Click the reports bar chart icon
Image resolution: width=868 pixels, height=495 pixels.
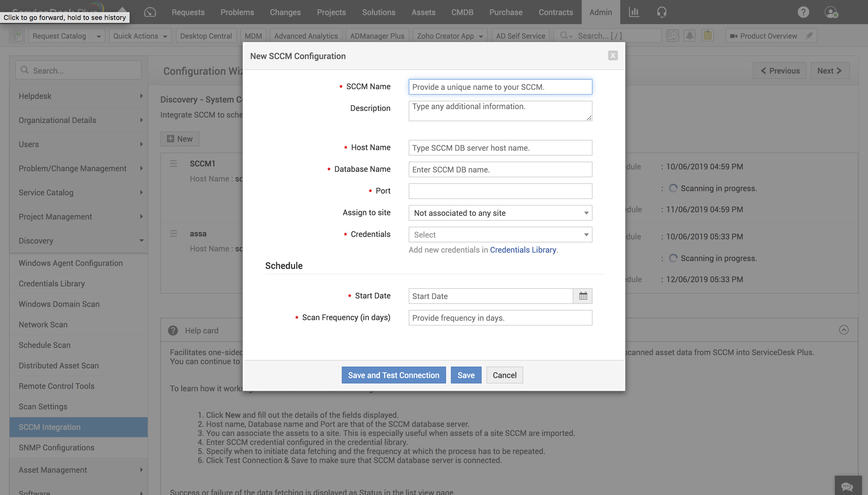pyautogui.click(x=634, y=12)
